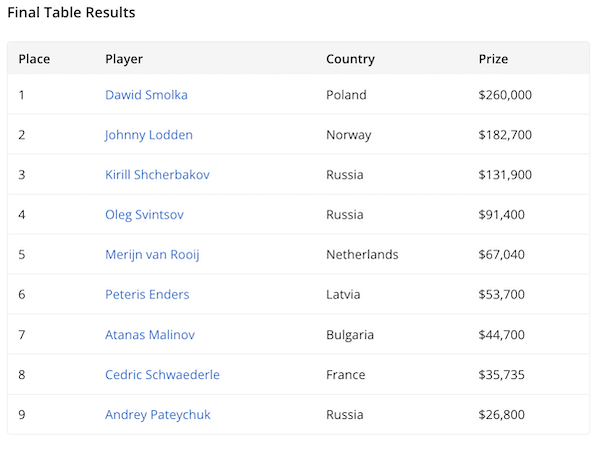The image size is (600, 452).
Task: Click the Country column header
Action: 350,59
